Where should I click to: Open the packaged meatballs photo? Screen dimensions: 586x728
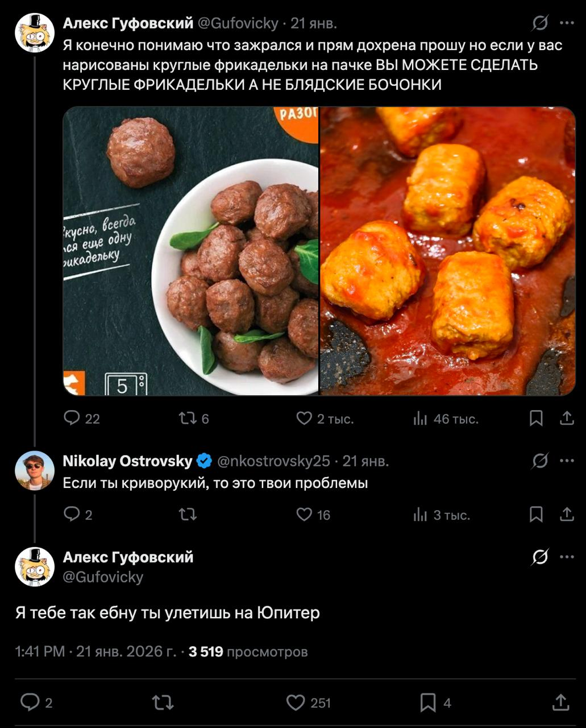190,251
